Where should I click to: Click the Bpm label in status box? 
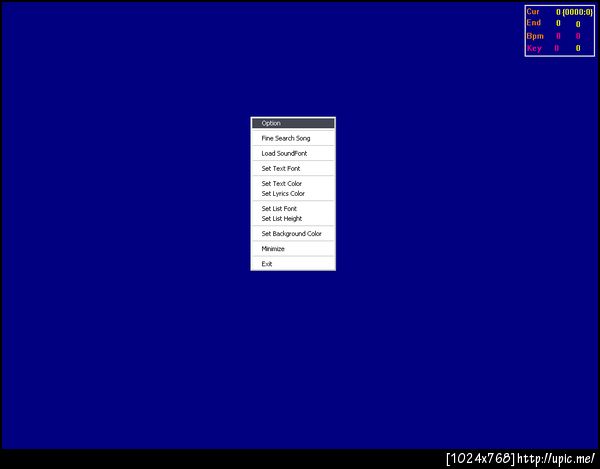(x=535, y=36)
